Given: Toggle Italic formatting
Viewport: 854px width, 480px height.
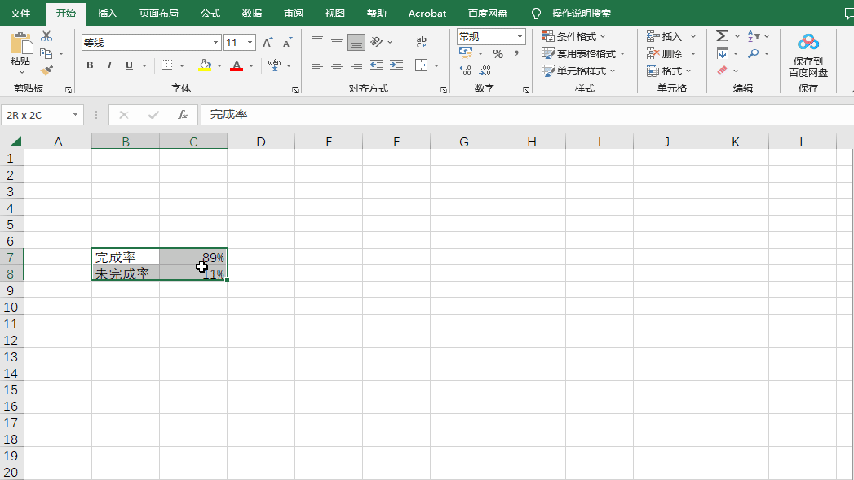Looking at the screenshot, I should (x=110, y=66).
